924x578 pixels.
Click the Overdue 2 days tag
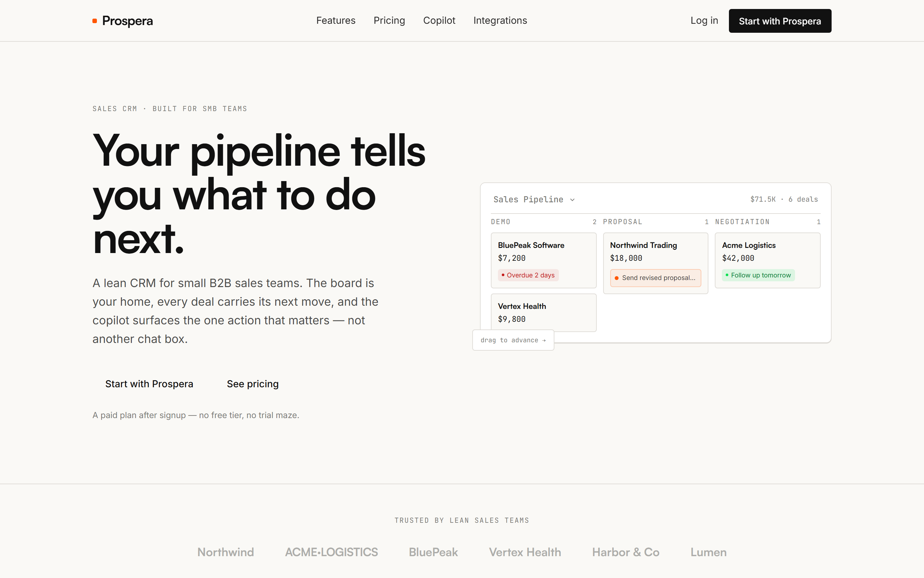pos(528,275)
